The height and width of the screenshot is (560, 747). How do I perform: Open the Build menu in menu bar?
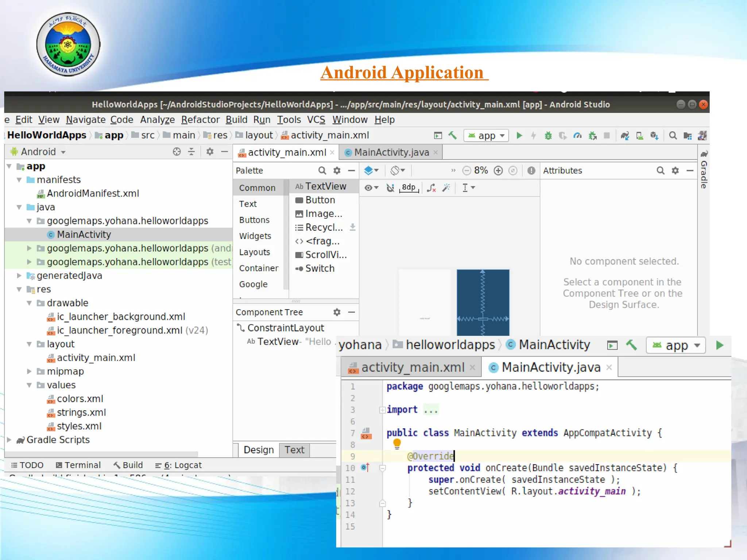coord(236,120)
